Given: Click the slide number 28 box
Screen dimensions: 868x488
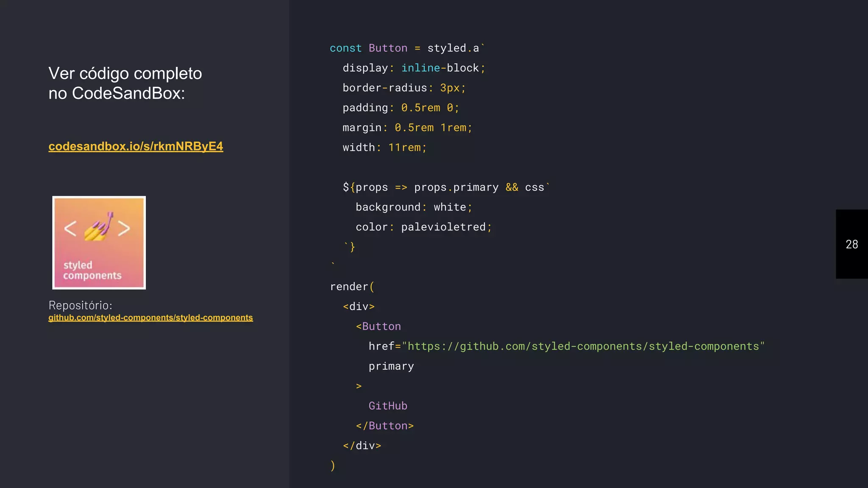Looking at the screenshot, I should tap(852, 244).
